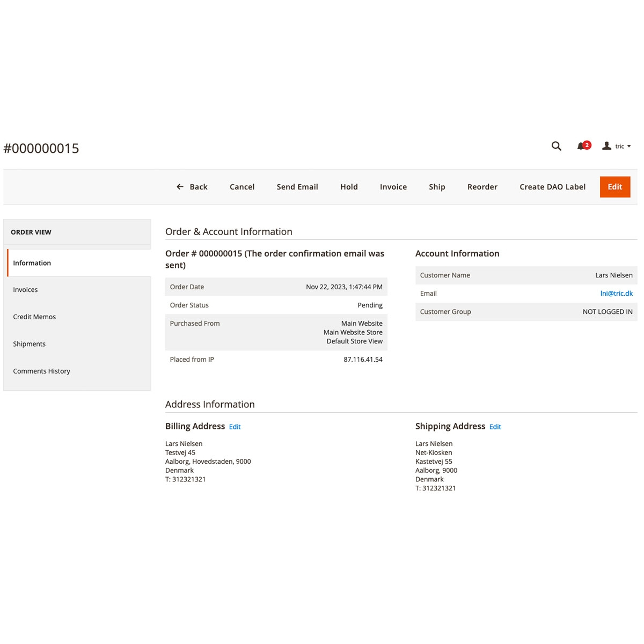
Task: Open the Credit Memos tab
Action: pyautogui.click(x=34, y=317)
